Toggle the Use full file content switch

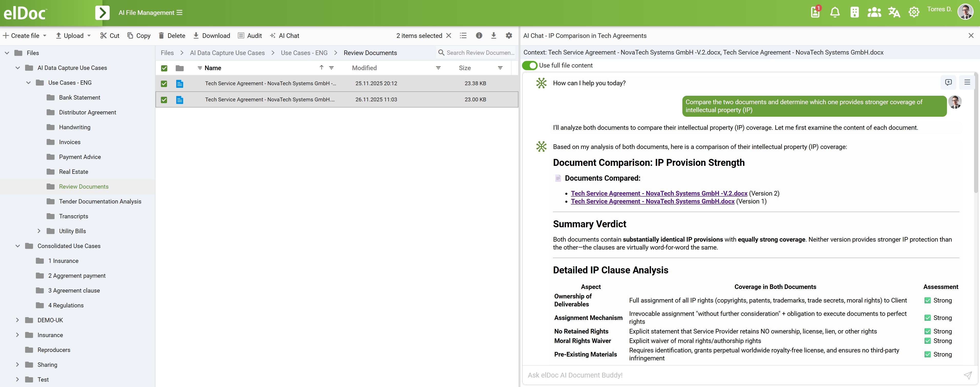(x=529, y=65)
